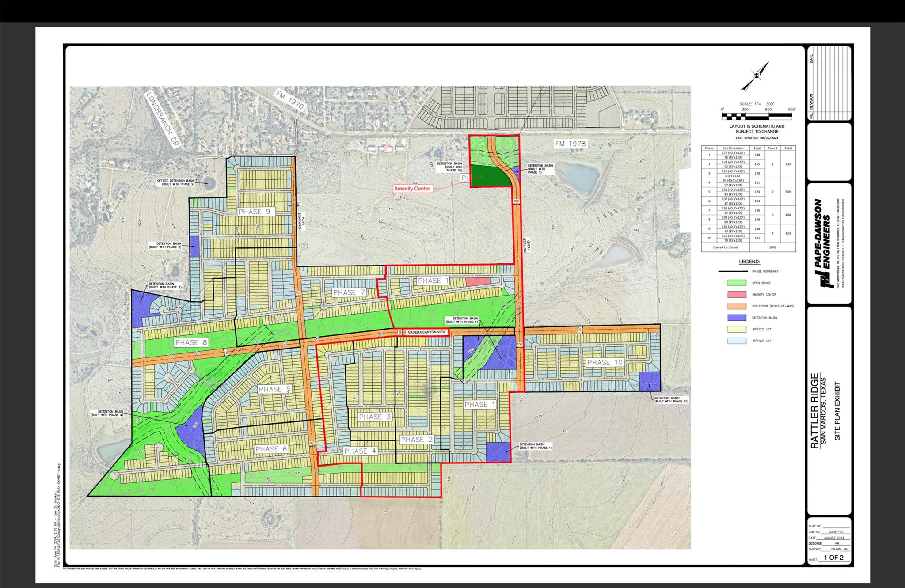Screen dimensions: 905x588
Task: Select the pink Amenity Center legend swatch
Action: click(737, 294)
